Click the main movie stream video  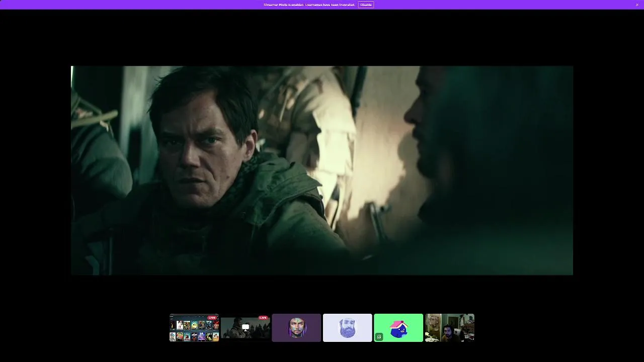click(322, 170)
